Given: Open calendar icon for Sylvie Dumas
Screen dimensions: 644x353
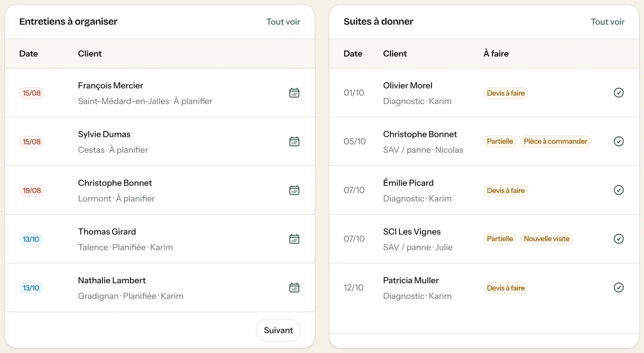Looking at the screenshot, I should [x=294, y=141].
